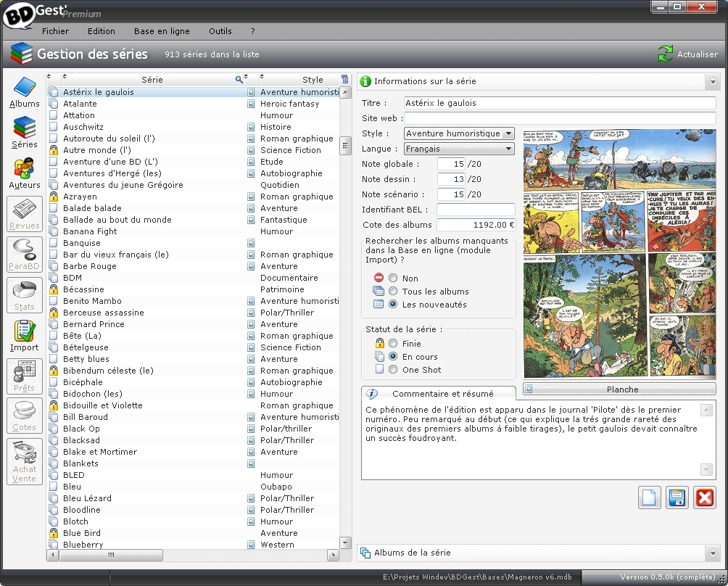Click the vertical scrollbar thumb of series list
Viewport: 728px width, 586px height.
point(345,146)
